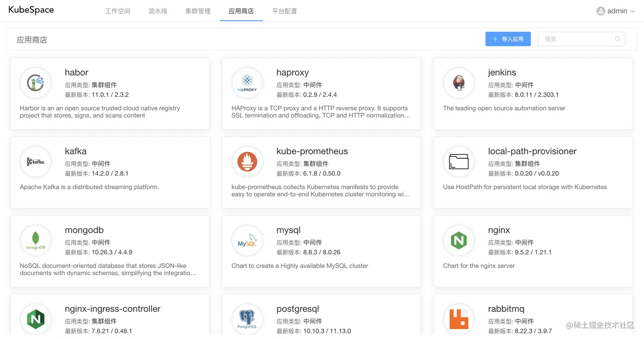Click the MongoDB leaf logo icon

point(35,240)
